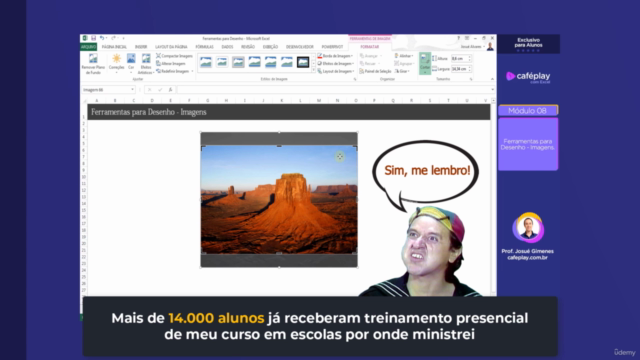Apply the third picture style with gray frame
Viewport: 640px width, 360px height.
(238, 62)
